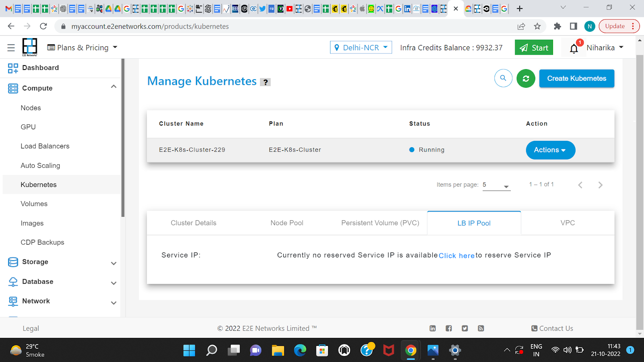
Task: Open Nodes in sidebar
Action: (31, 108)
